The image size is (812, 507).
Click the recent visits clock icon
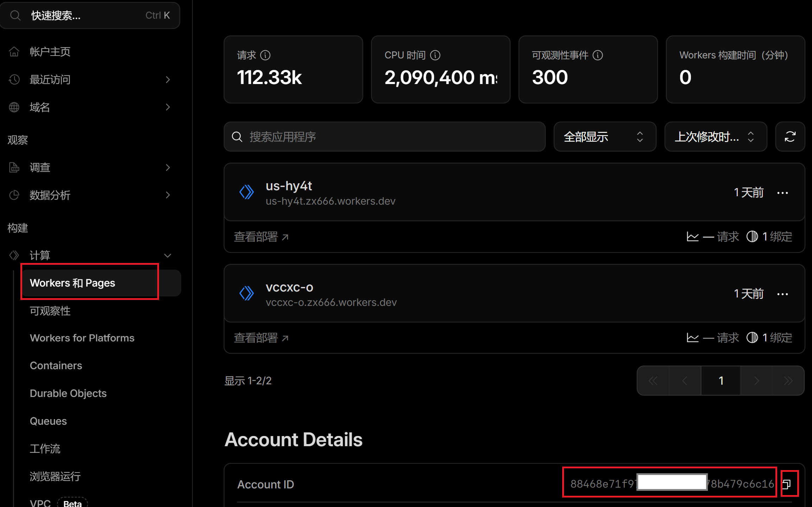pos(14,79)
